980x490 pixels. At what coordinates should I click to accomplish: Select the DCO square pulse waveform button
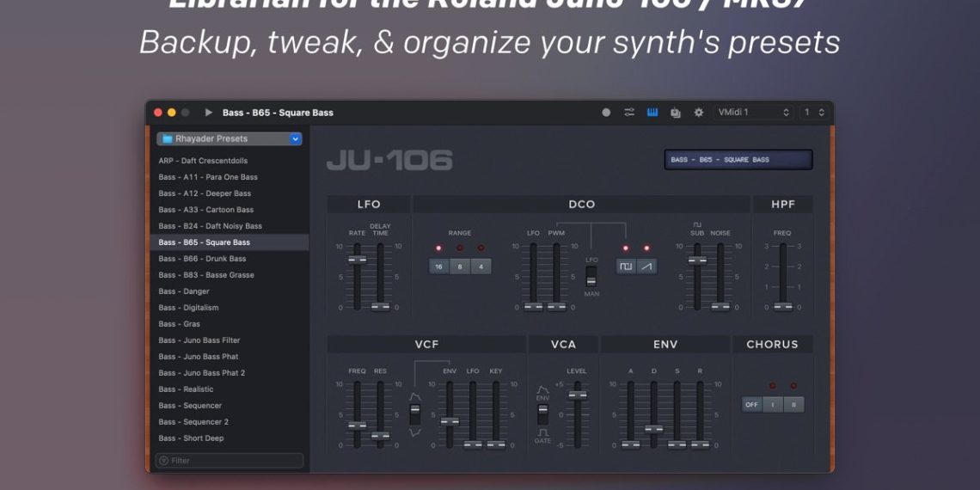click(x=626, y=266)
